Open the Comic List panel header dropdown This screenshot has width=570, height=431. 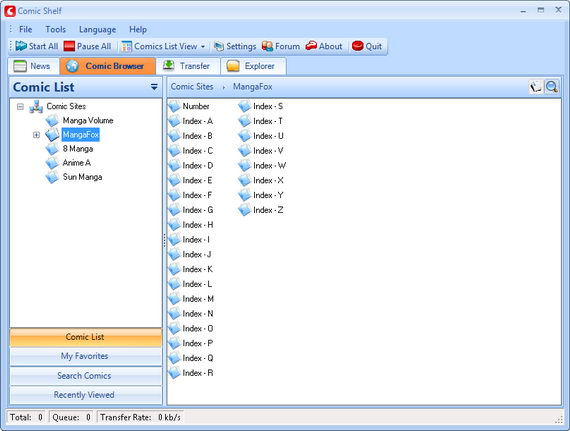tap(154, 87)
